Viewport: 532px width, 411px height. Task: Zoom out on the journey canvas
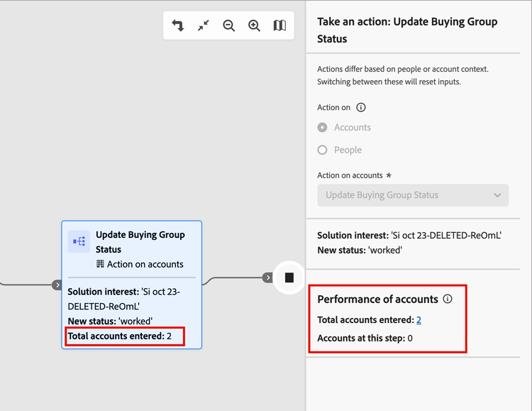tap(228, 26)
